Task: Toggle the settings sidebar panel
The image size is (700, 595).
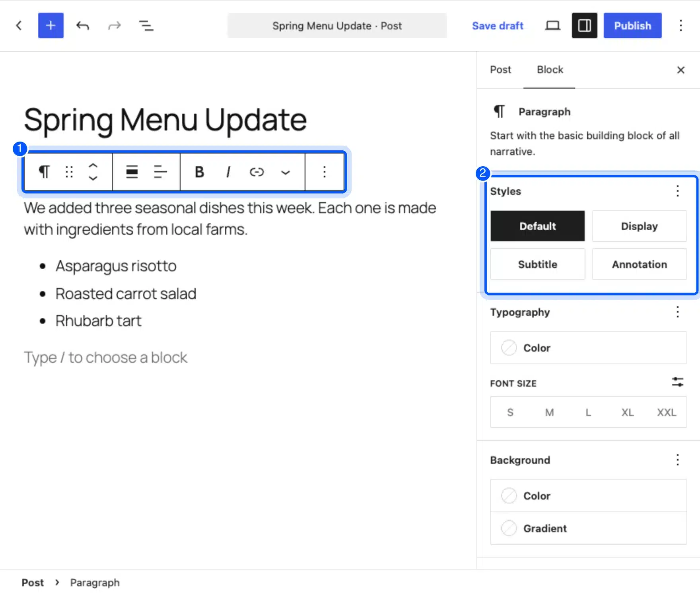Action: [x=584, y=25]
